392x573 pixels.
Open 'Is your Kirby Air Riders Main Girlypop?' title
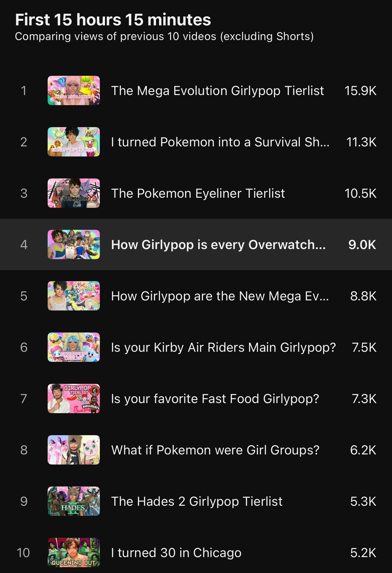pos(223,347)
